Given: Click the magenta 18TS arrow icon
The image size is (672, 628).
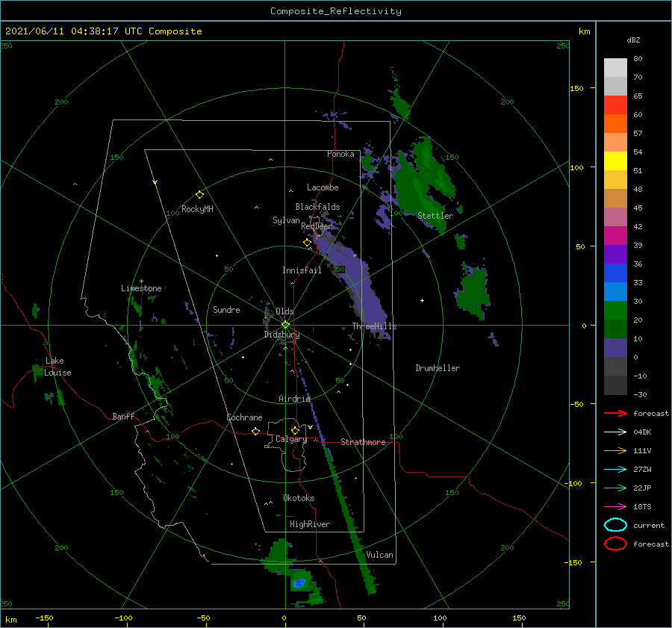Looking at the screenshot, I should tap(615, 507).
